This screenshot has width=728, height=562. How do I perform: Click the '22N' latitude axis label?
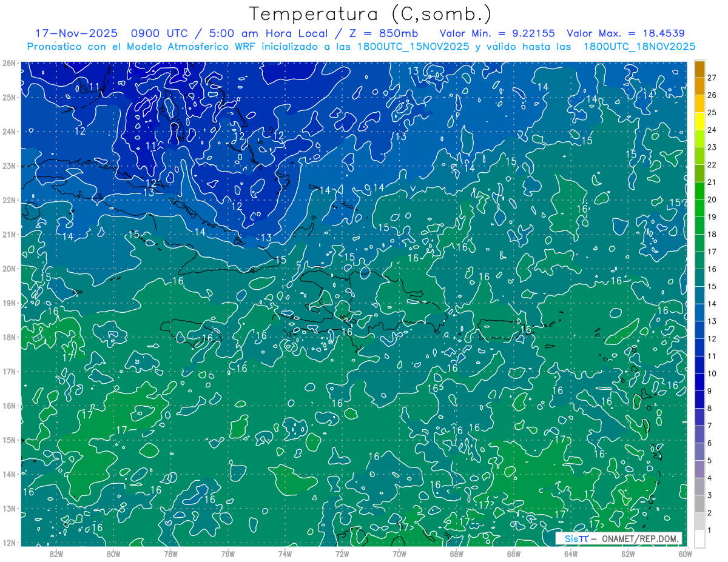8,200
